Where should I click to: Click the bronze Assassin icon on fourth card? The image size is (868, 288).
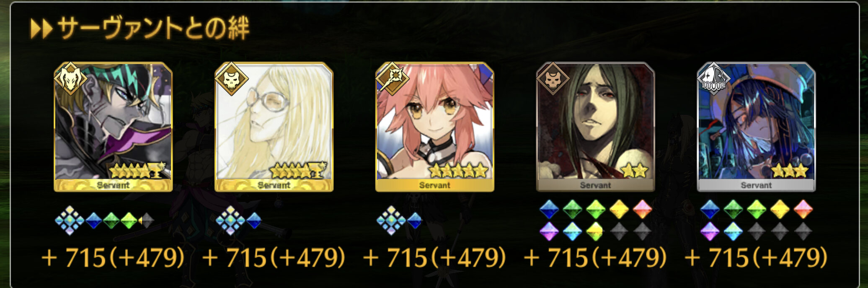click(553, 79)
